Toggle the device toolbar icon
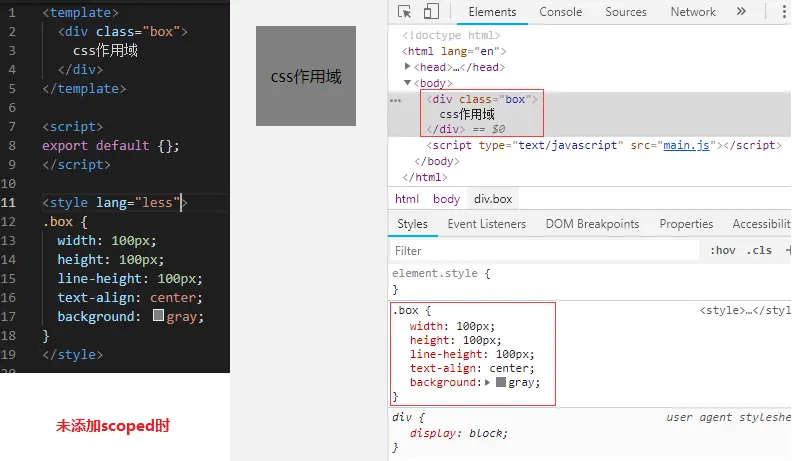The image size is (792, 461). pos(431,11)
